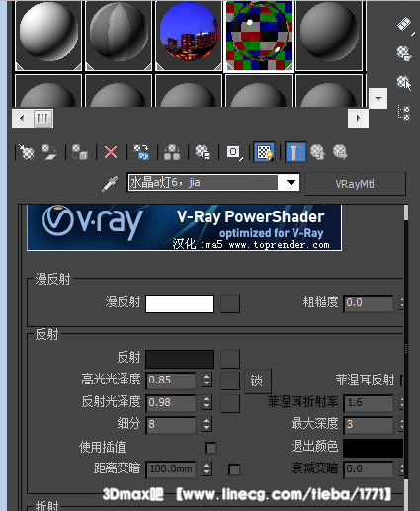The width and height of the screenshot is (420, 511).
Task: Open the dark 反射 reflection color swatch
Action: 180,359
